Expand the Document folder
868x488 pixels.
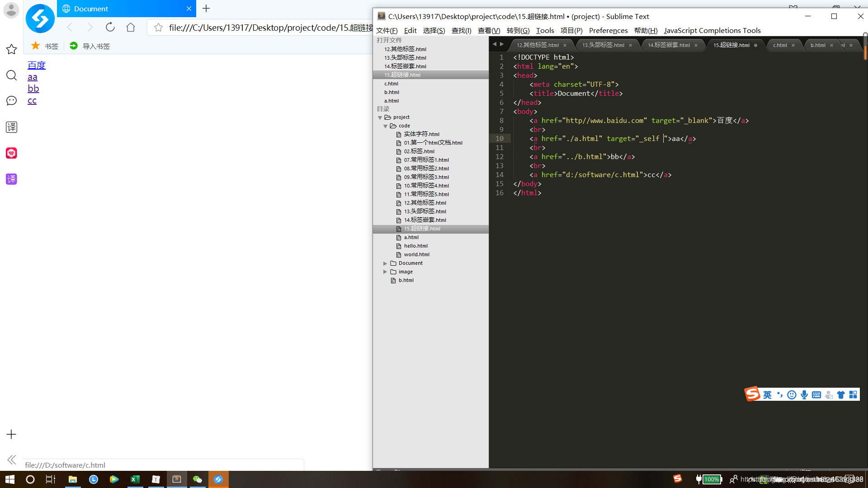[x=385, y=263]
